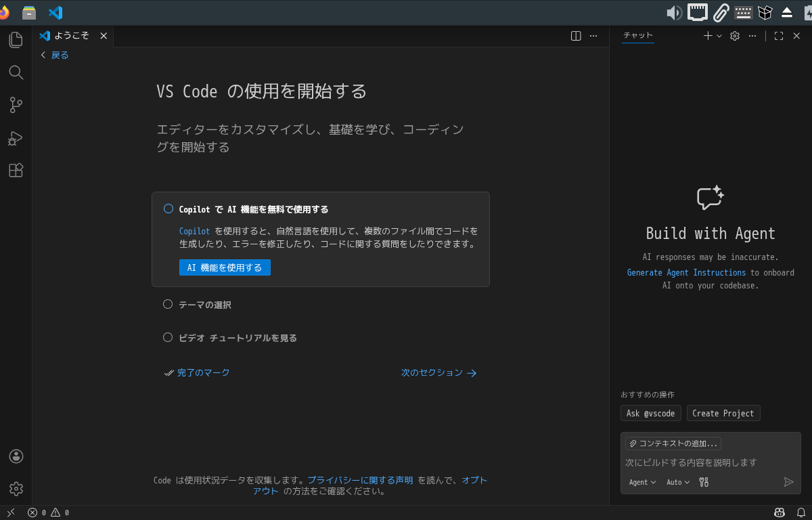Select the テーマの選択 step

pyautogui.click(x=204, y=305)
